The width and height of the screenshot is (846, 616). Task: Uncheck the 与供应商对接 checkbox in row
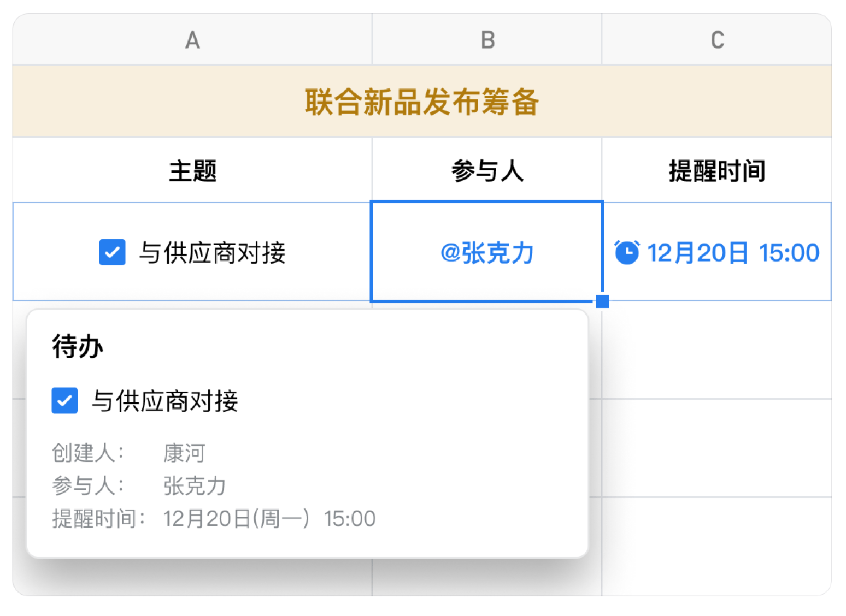pos(112,252)
